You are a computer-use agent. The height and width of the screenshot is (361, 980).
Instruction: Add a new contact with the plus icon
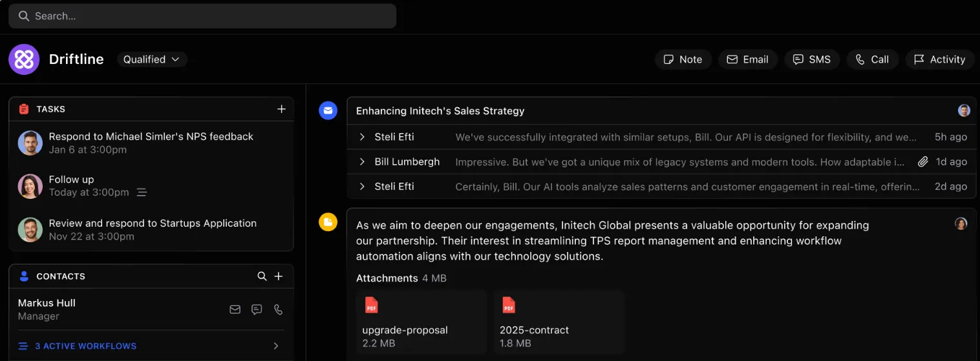[x=279, y=276]
